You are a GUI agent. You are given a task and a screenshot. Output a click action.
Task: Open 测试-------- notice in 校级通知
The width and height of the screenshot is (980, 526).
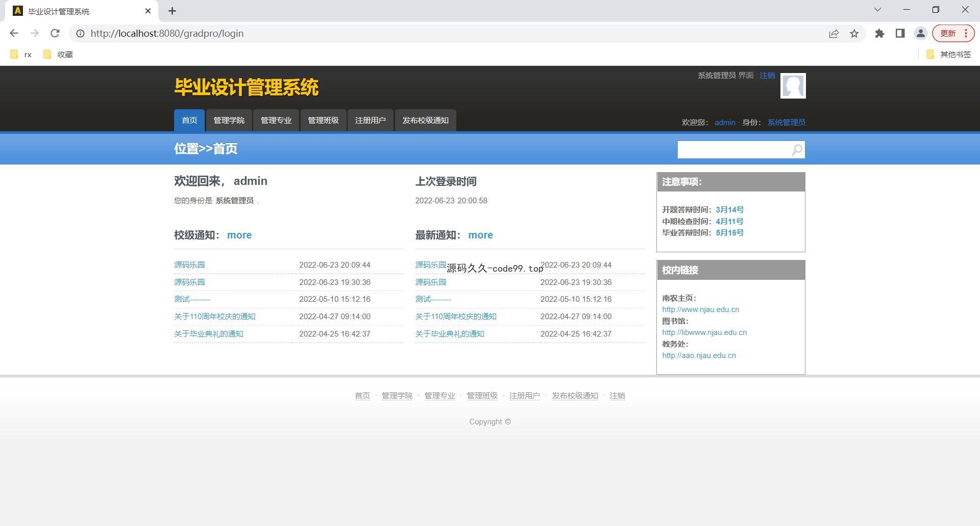point(192,299)
